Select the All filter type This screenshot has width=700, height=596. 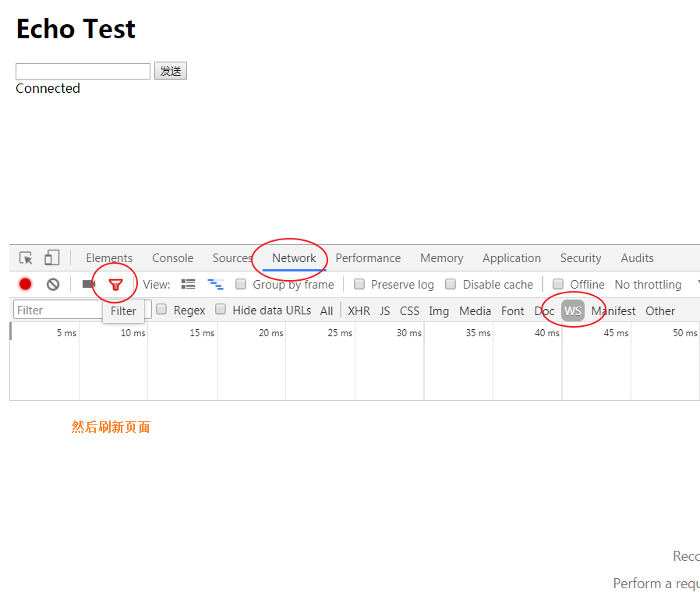coord(327,311)
